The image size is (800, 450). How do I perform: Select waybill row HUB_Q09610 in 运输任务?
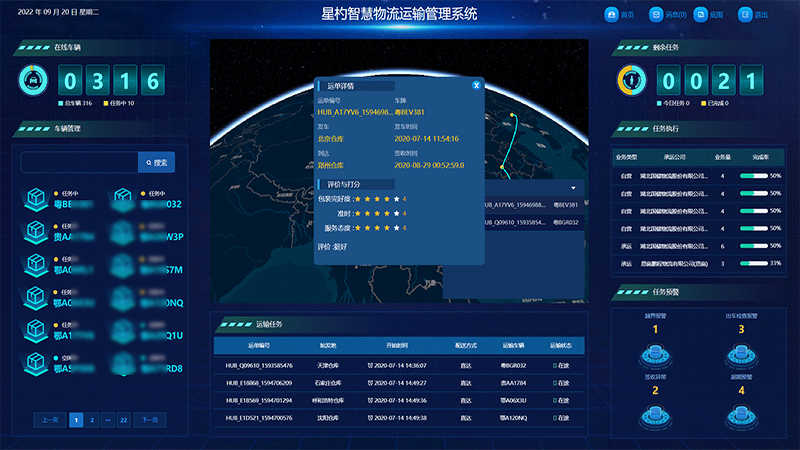pos(258,366)
